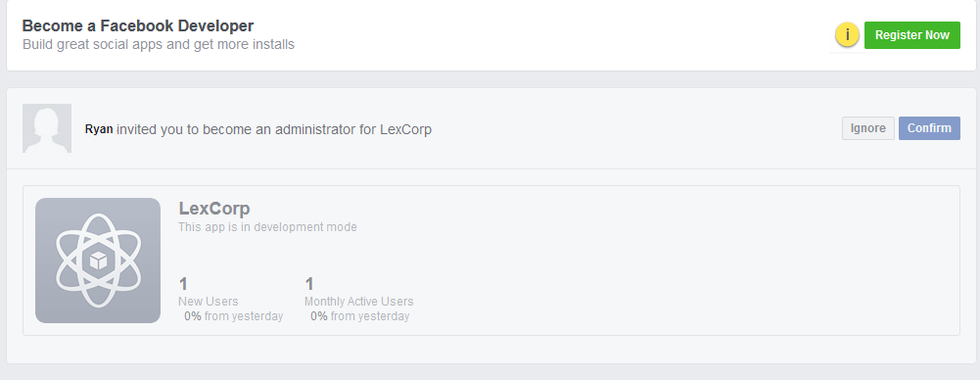Confirm the LexCorp administrator invitation

coord(929,128)
